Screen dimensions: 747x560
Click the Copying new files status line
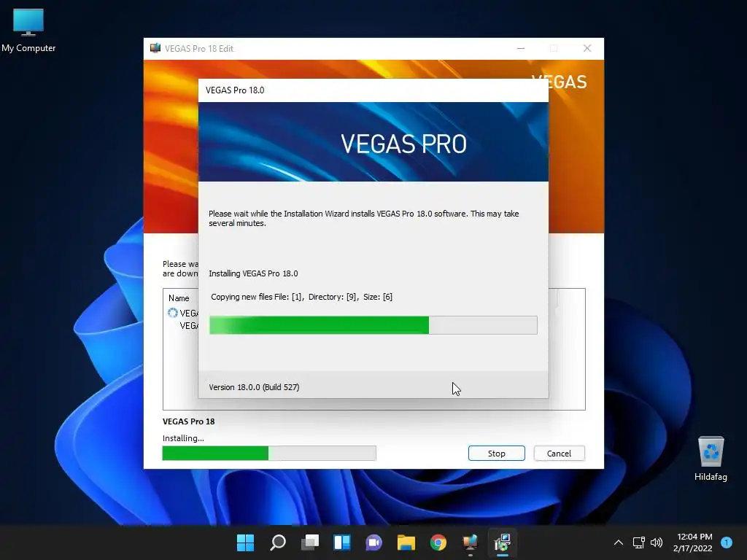click(x=301, y=297)
